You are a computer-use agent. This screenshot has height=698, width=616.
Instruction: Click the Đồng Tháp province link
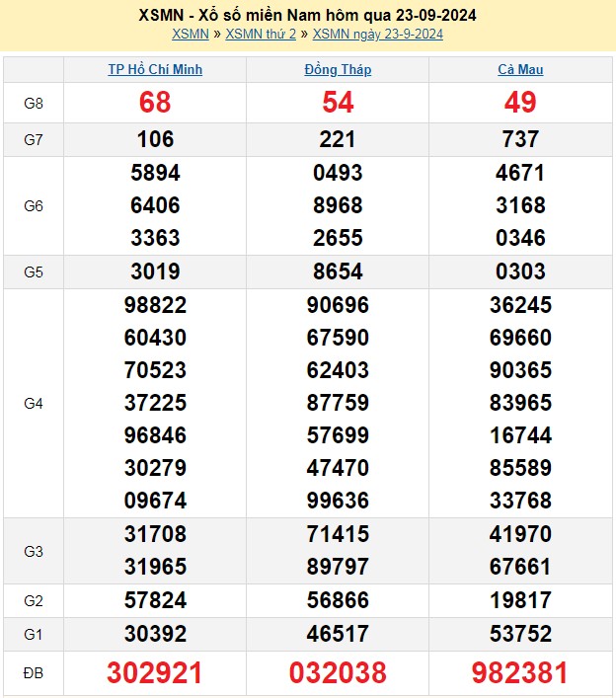[338, 70]
